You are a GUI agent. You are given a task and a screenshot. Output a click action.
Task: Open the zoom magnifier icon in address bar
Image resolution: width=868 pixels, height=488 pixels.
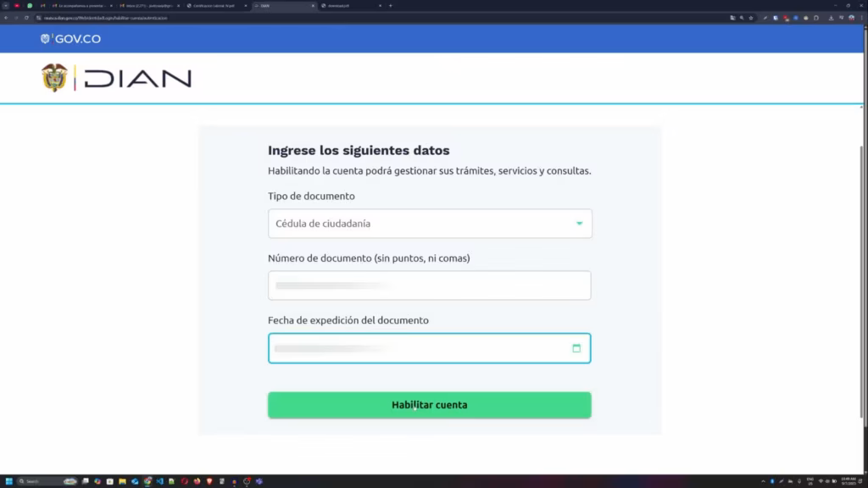(742, 18)
